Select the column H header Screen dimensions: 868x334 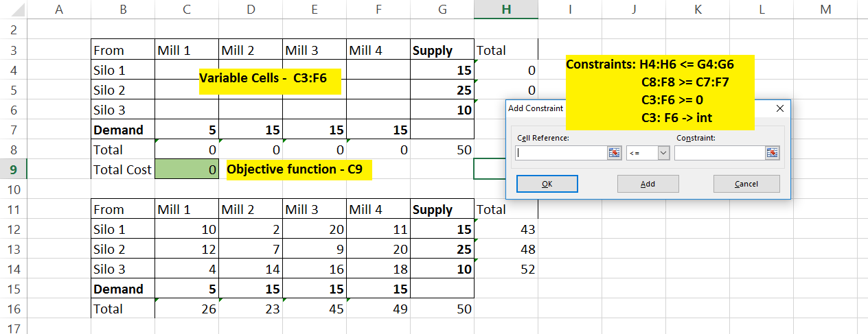click(506, 9)
